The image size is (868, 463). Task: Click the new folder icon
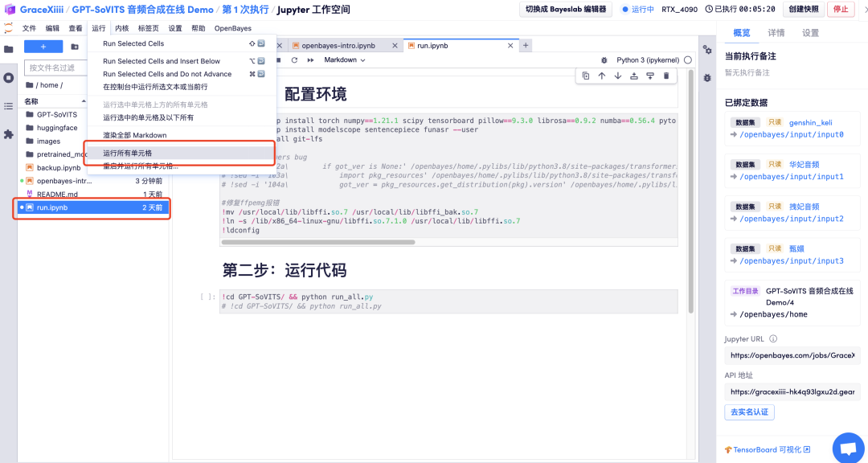coord(74,47)
